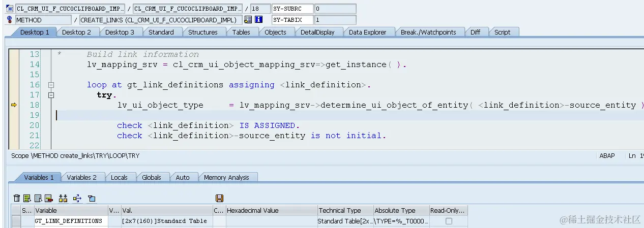Click the 'Build link information' comment
The image size is (644, 228).
[143, 54]
